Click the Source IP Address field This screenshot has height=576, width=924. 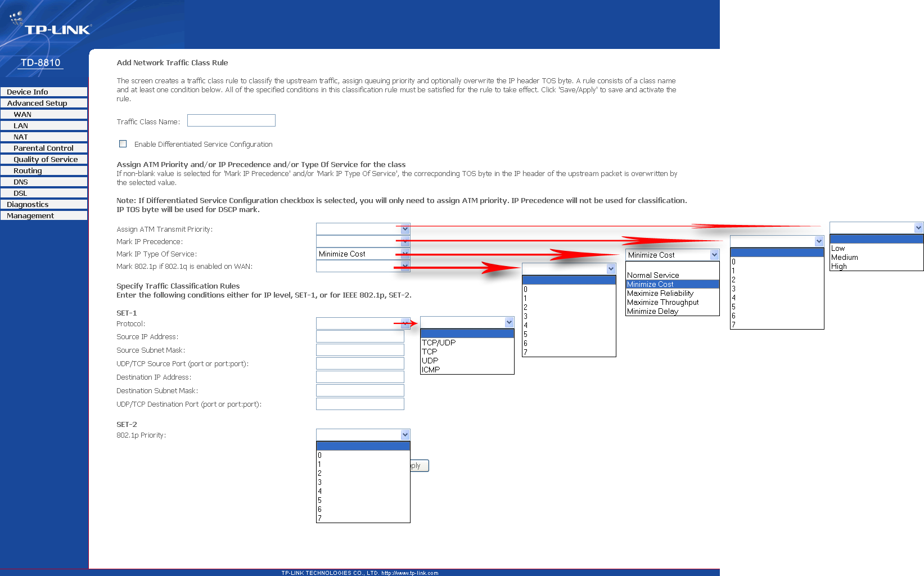point(360,336)
